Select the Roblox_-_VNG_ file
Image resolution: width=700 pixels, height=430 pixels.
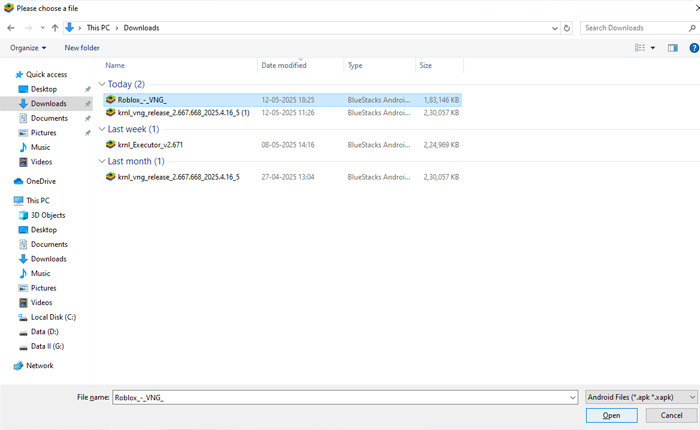click(x=283, y=100)
